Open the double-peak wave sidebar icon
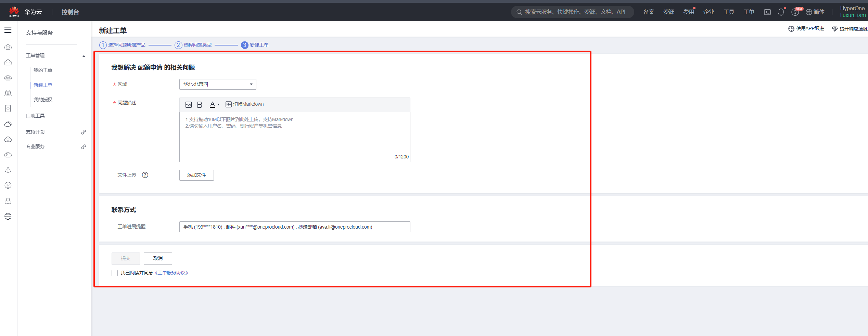The image size is (868, 336). pyautogui.click(x=8, y=93)
